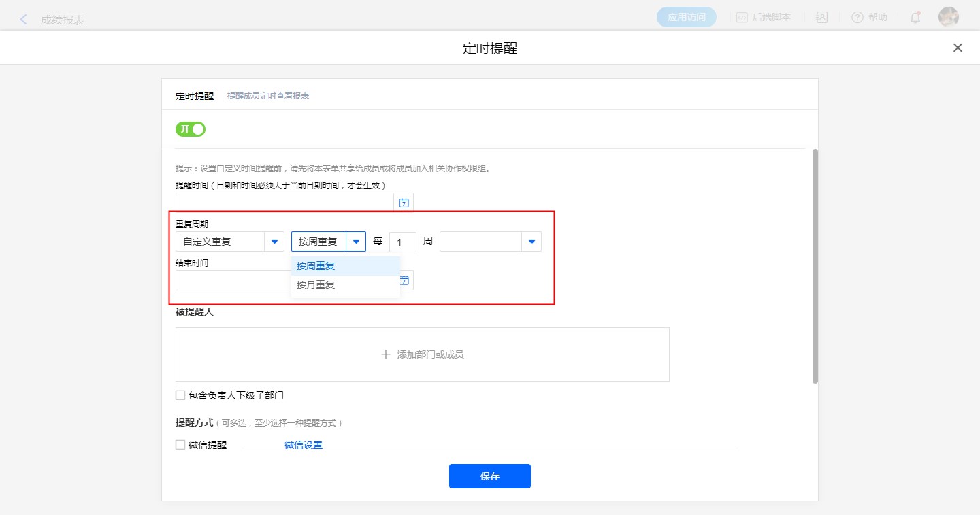Image resolution: width=980 pixels, height=515 pixels.
Task: Open the 微信设置 link
Action: pyautogui.click(x=303, y=445)
